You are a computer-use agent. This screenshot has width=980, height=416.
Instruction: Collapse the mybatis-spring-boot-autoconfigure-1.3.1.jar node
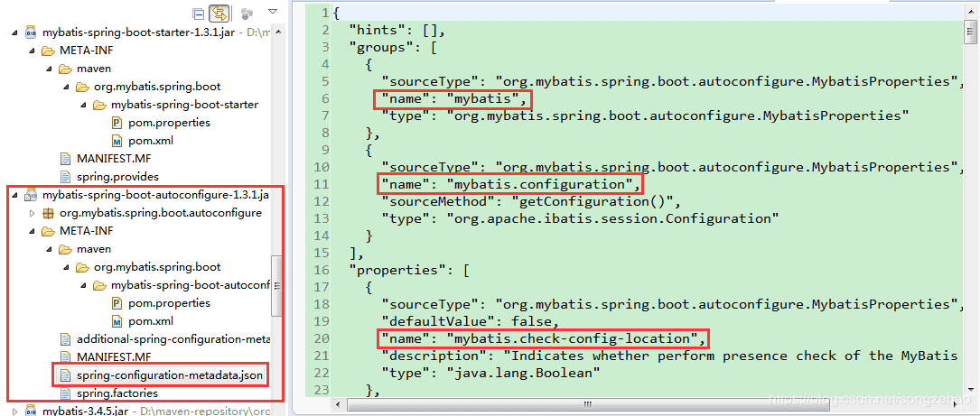14,195
